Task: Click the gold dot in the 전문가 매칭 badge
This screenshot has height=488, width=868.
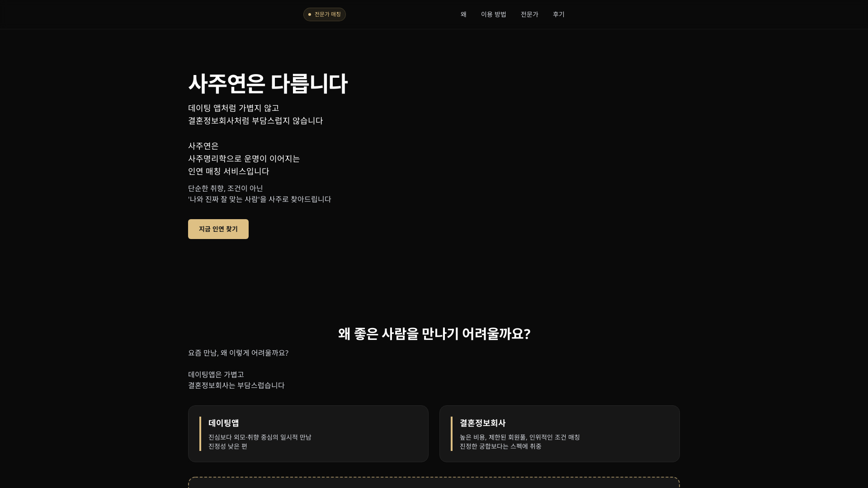Action: [310, 14]
